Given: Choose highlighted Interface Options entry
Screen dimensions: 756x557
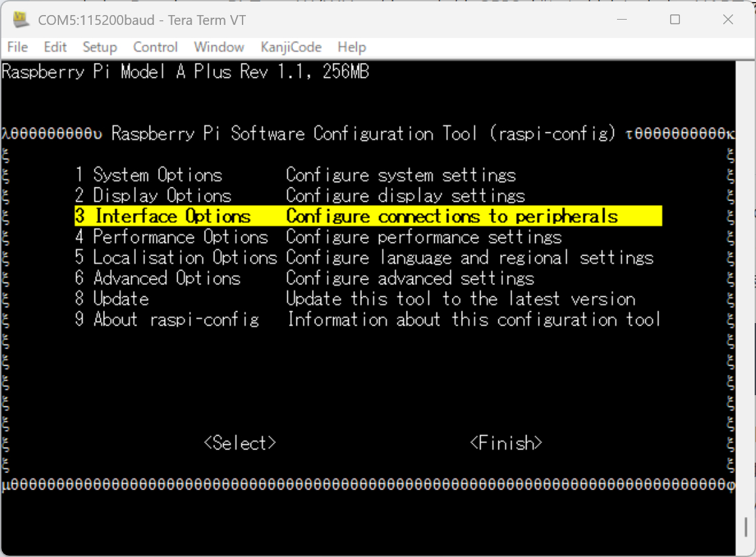Looking at the screenshot, I should pos(368,216).
